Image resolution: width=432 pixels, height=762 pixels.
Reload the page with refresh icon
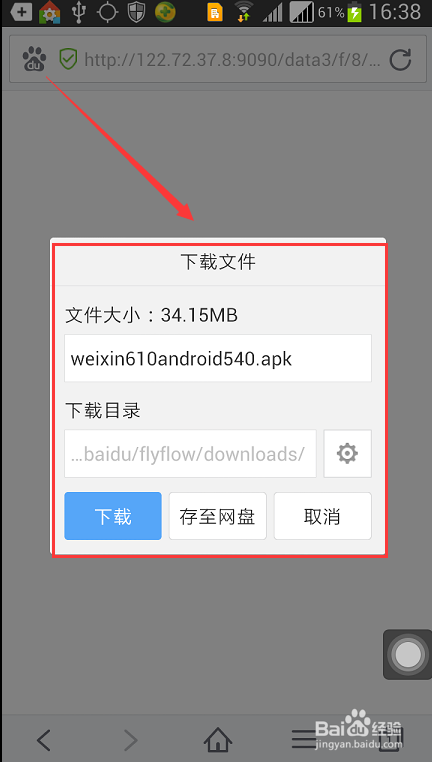(x=401, y=60)
